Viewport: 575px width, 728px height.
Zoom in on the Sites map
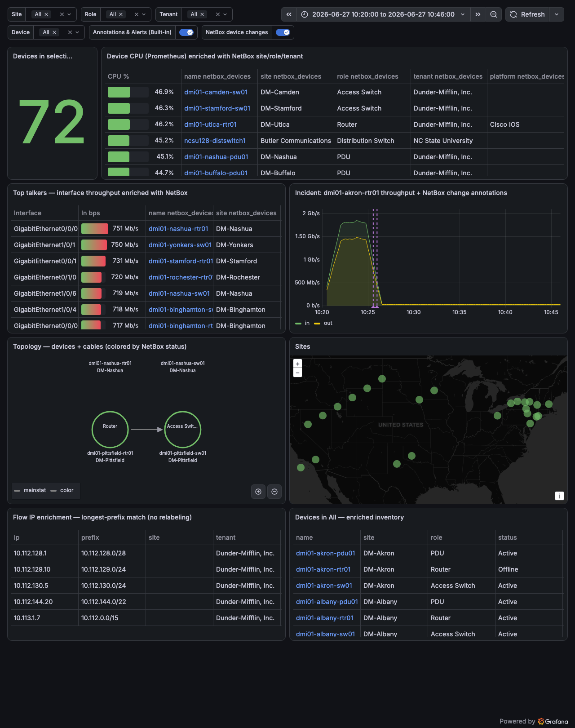[x=297, y=364]
